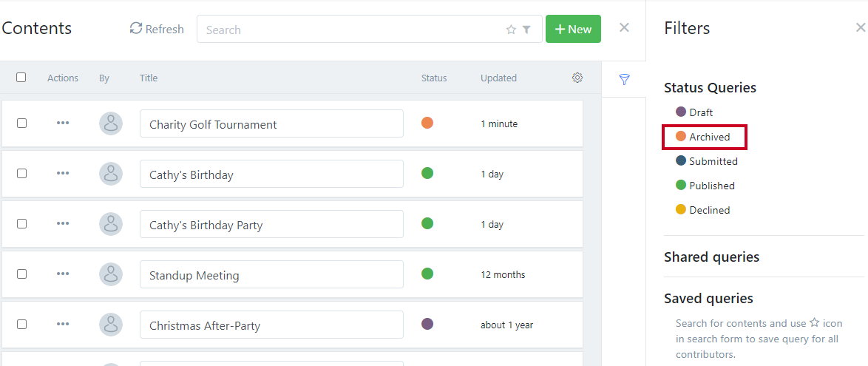Click green status dot of Cathy's Birthday
The image size is (868, 366).
[427, 173]
